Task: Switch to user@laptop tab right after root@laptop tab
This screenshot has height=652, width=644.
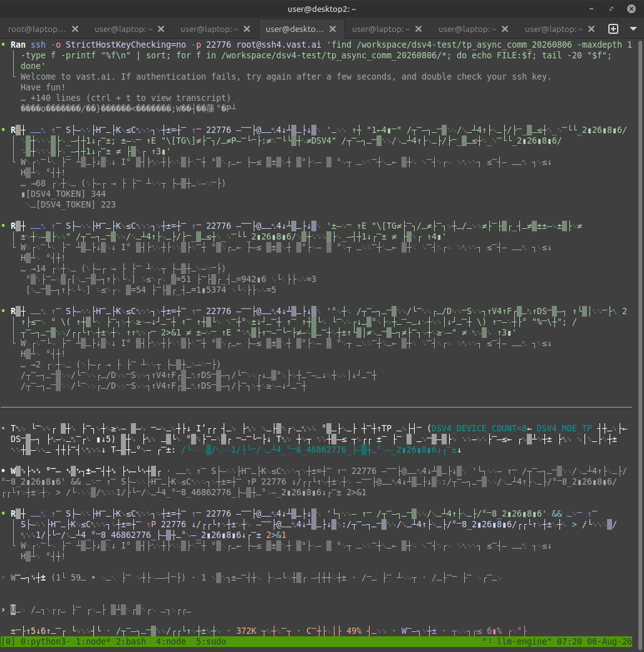Action: 123,29
